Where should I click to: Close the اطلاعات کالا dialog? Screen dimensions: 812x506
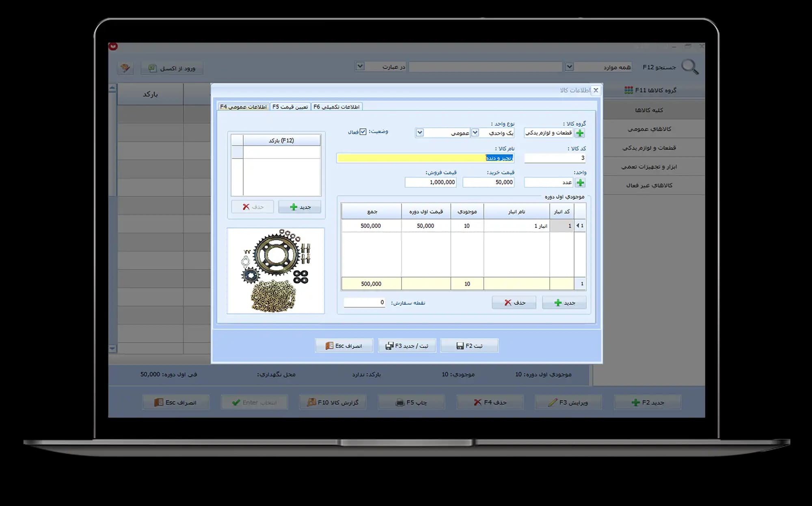tap(596, 90)
